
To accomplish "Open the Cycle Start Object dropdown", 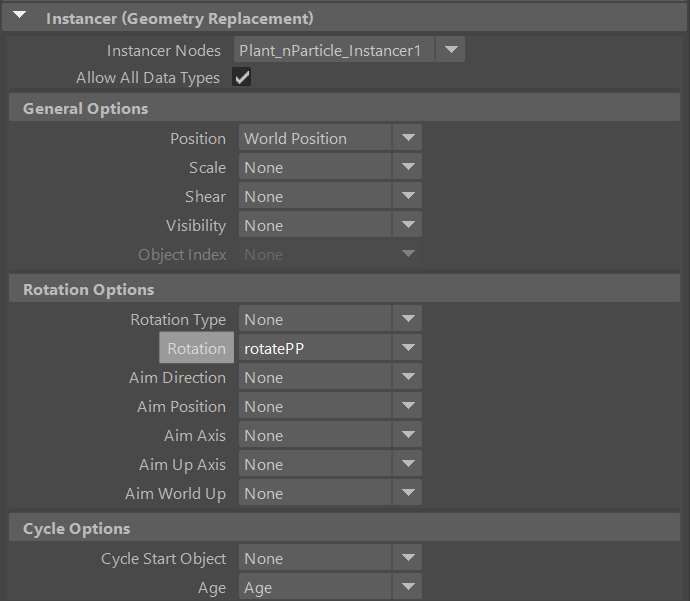I will coord(329,558).
